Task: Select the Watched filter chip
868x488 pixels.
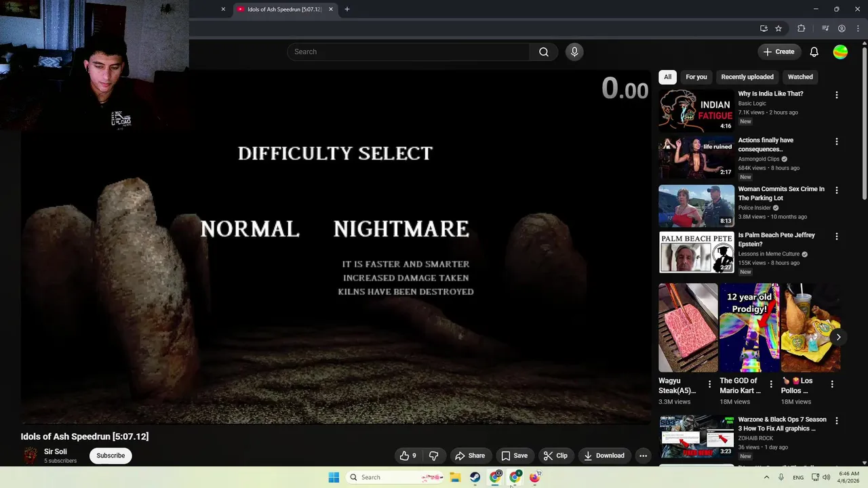Action: tap(800, 77)
